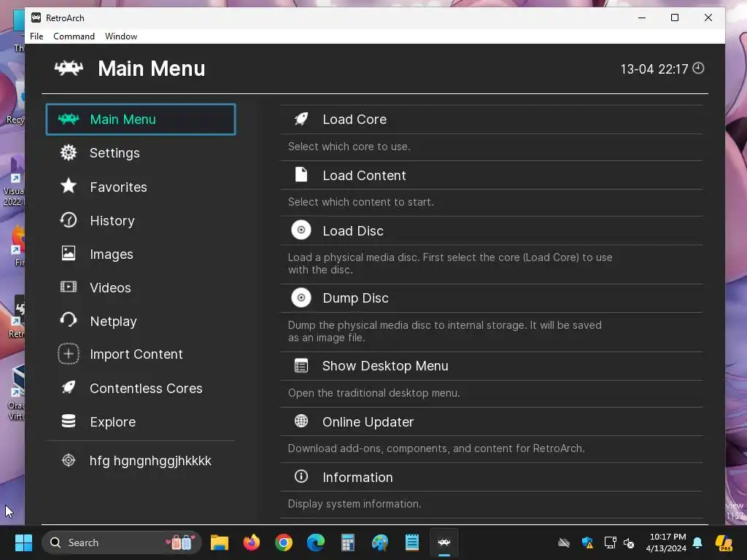Viewport: 747px width, 560px height.
Task: Click 'Select which content to start.' text
Action: pyautogui.click(x=360, y=202)
